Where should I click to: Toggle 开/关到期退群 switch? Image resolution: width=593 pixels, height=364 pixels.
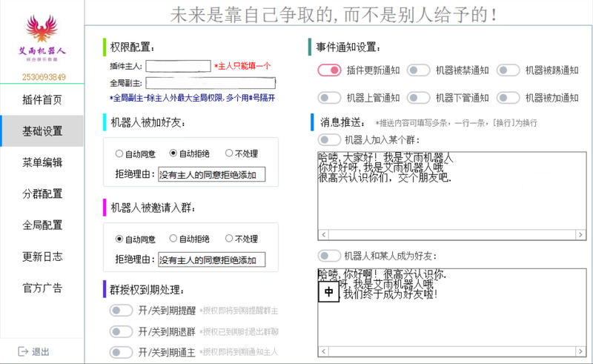tap(121, 332)
